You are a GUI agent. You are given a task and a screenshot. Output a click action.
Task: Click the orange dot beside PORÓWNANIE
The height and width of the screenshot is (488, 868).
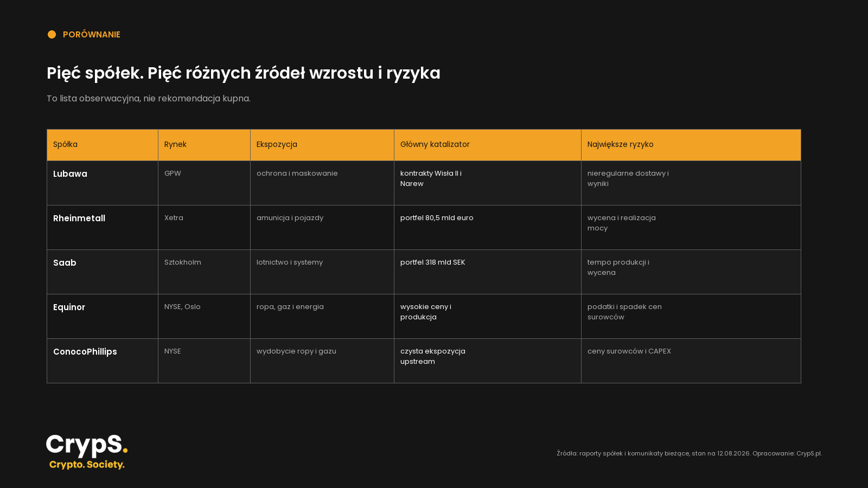pos(52,35)
